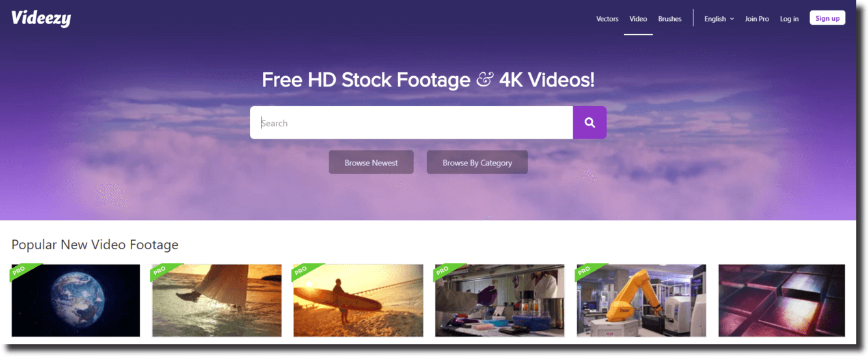Screen dimensions: 868x356
Task: Select the Video nav tab
Action: tap(638, 19)
